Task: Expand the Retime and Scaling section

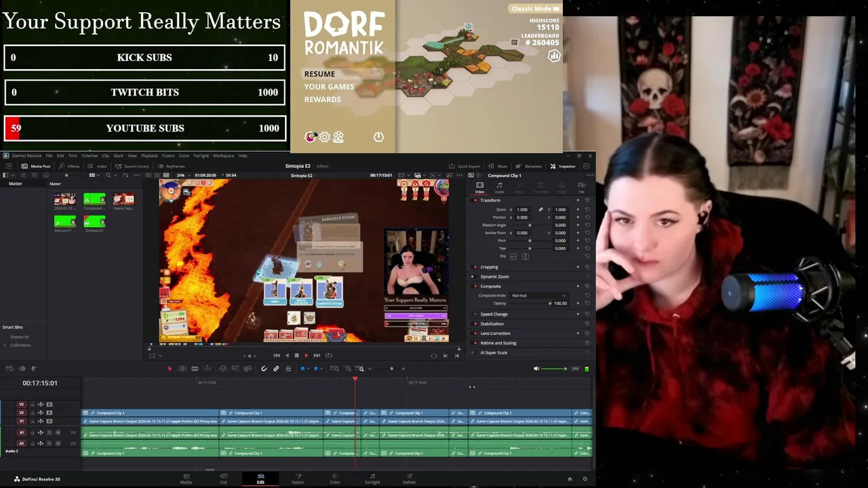Action: point(498,343)
